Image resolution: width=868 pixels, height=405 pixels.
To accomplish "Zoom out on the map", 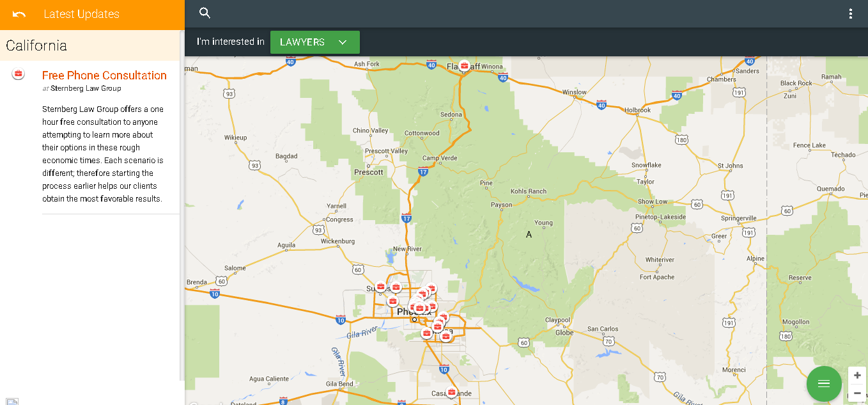I will click(857, 393).
